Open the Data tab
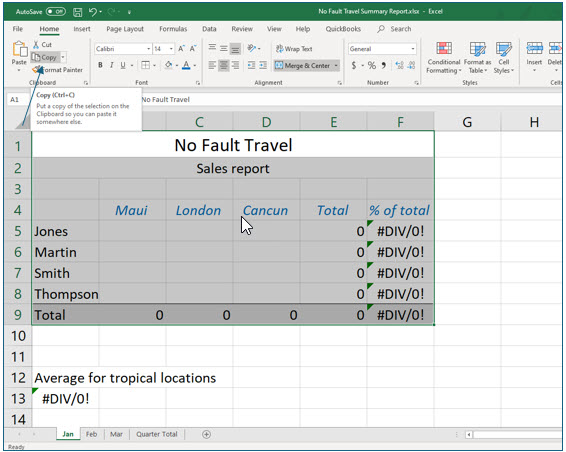The image size is (566, 452). coord(209,29)
